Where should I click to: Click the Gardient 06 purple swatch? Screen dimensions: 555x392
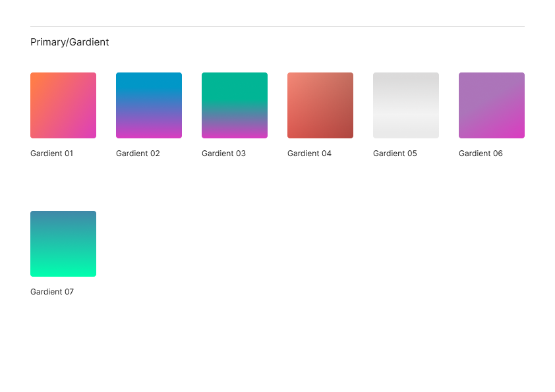click(492, 105)
